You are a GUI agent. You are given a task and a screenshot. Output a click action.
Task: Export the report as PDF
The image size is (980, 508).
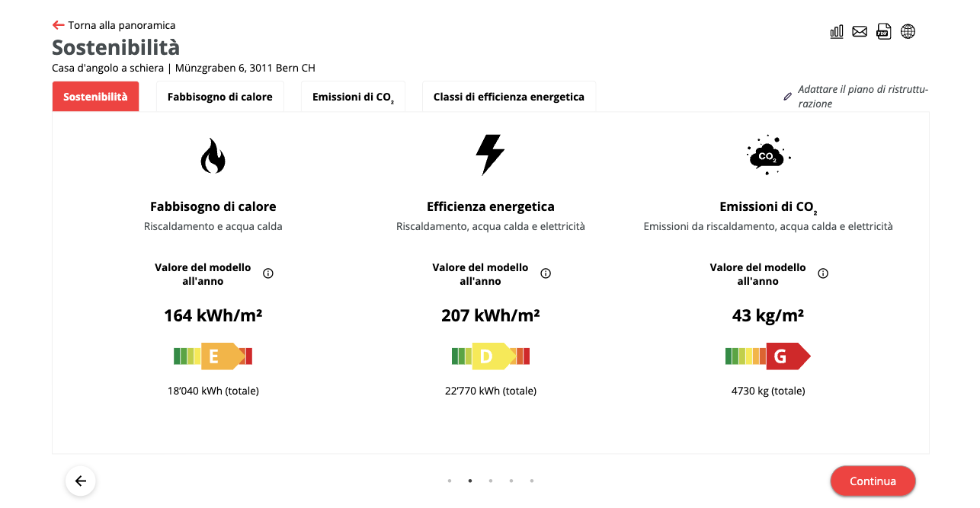tap(883, 31)
